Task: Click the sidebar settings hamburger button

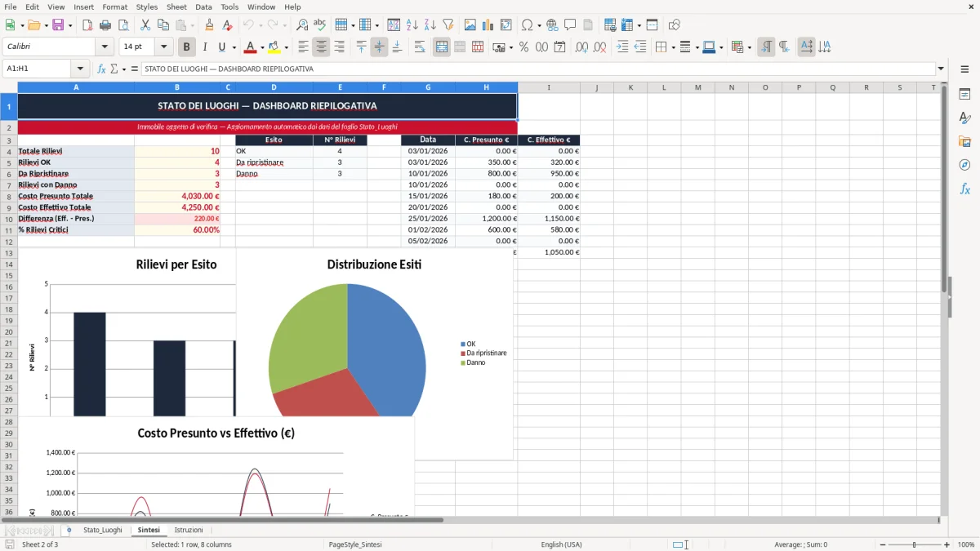Action: pyautogui.click(x=964, y=69)
